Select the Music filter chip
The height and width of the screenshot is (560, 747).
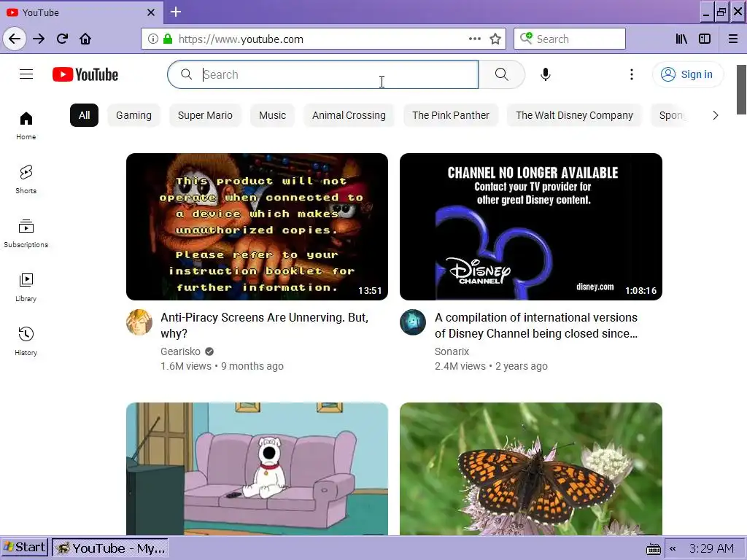[x=273, y=115]
